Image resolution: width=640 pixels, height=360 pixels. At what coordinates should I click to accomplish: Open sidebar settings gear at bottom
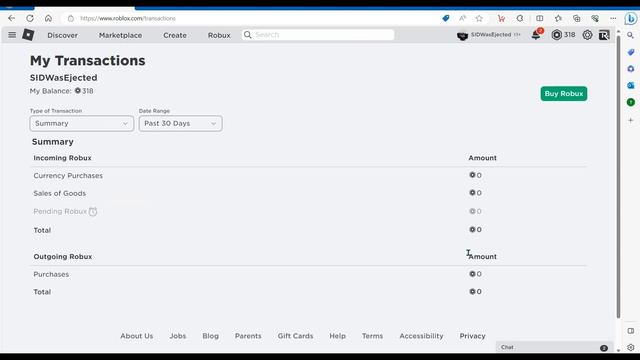point(631,347)
